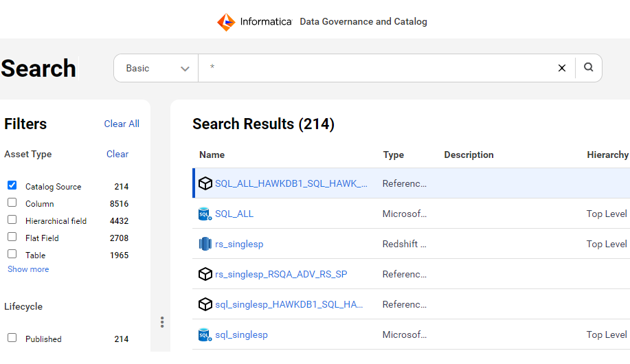Open rs_singlesp_RSQA_ADV_RS_SP result link
Viewport: 630px width, 364px height.
[281, 275]
